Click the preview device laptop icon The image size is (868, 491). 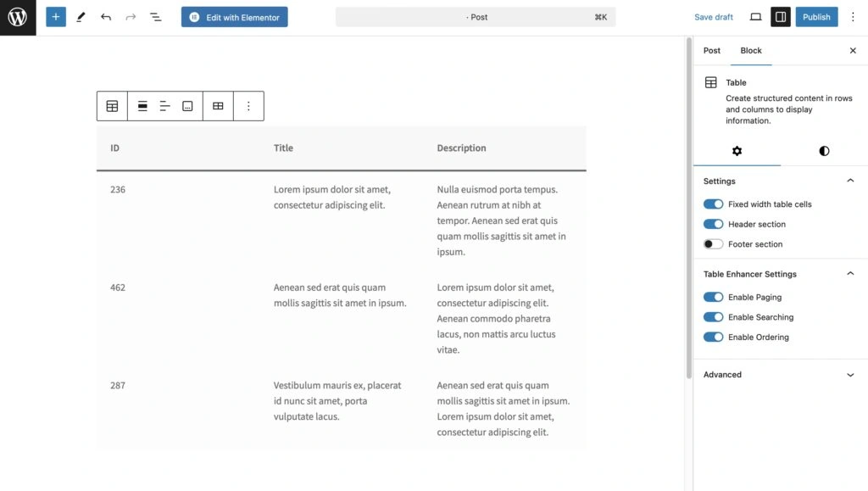click(755, 17)
